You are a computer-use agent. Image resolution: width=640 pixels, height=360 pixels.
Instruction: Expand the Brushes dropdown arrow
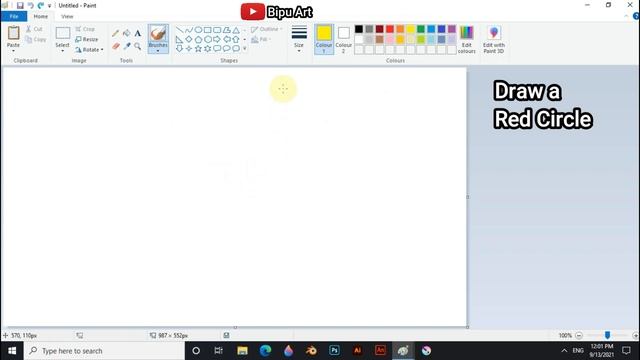click(158, 51)
